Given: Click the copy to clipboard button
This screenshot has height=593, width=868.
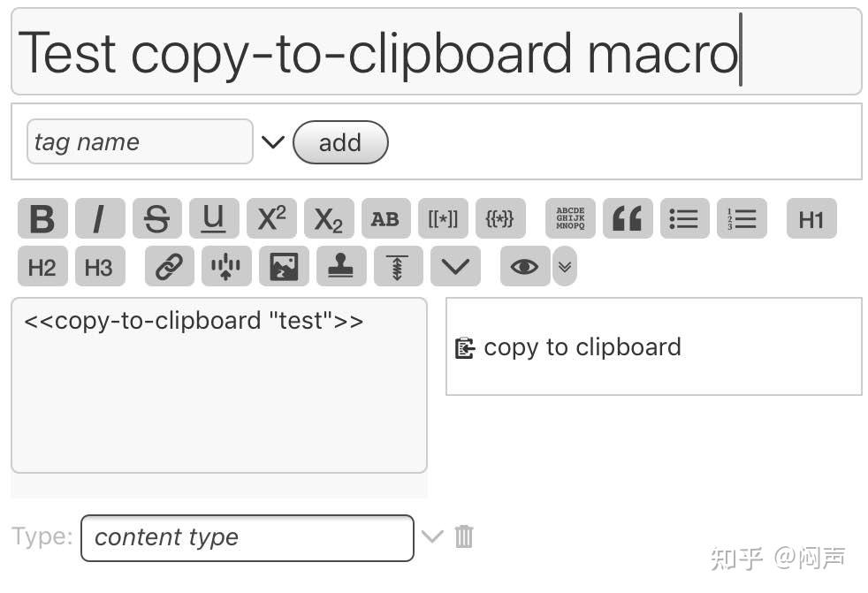Looking at the screenshot, I should click(x=569, y=347).
